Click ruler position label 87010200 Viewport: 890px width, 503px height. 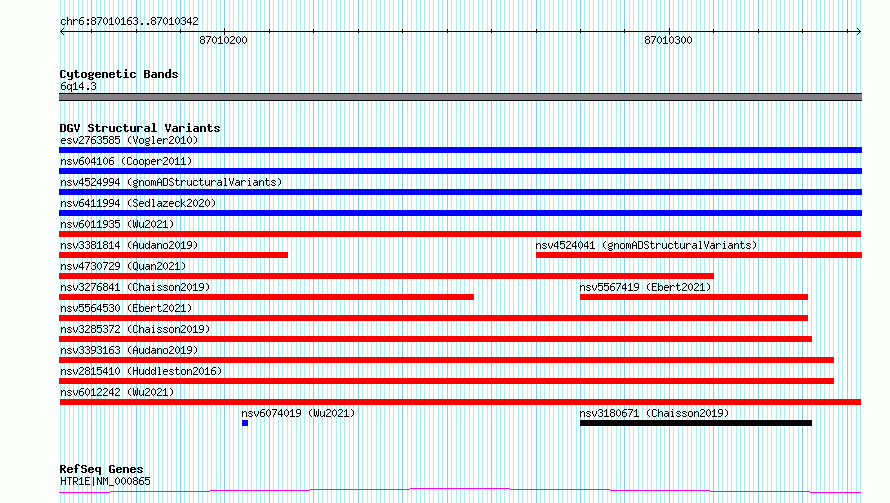(x=223, y=40)
